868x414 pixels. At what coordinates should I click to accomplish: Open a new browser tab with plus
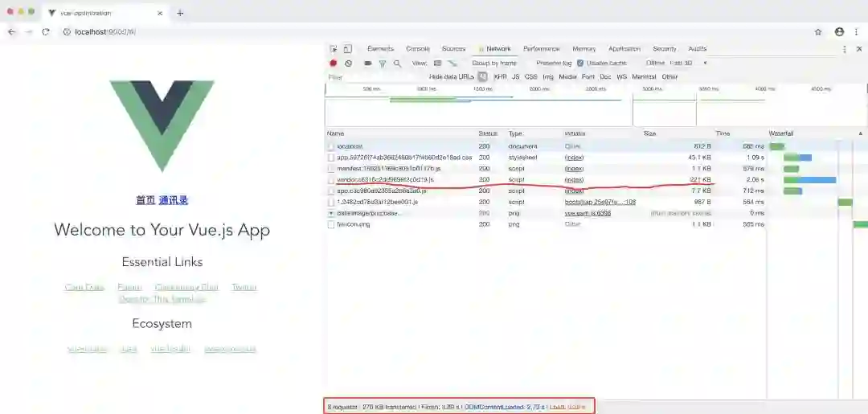pyautogui.click(x=180, y=14)
